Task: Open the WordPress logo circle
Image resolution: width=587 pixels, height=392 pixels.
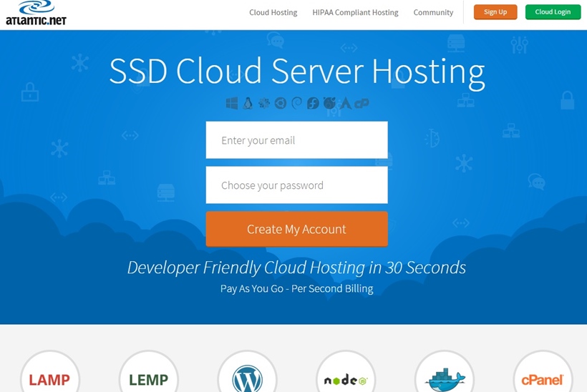Action: pyautogui.click(x=248, y=371)
